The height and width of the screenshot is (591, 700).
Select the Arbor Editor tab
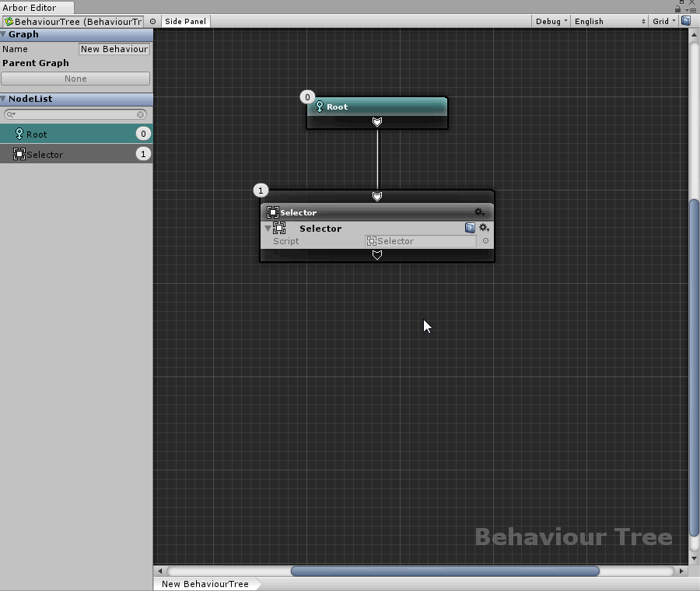tap(30, 8)
